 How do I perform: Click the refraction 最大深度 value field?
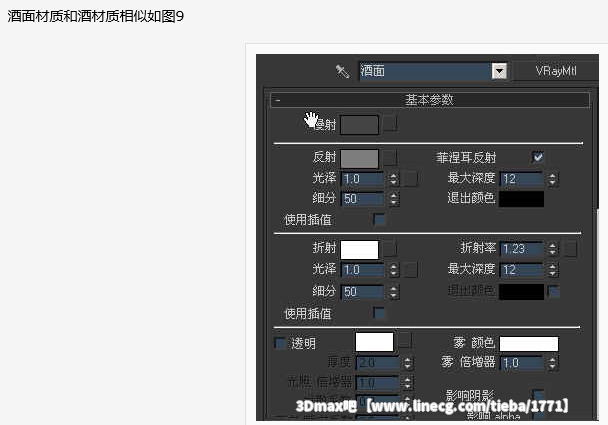click(521, 270)
